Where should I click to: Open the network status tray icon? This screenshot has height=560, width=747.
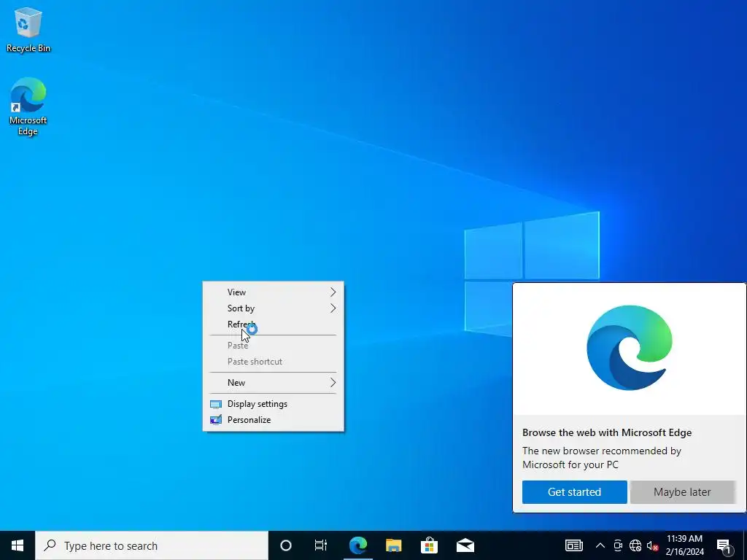point(635,545)
